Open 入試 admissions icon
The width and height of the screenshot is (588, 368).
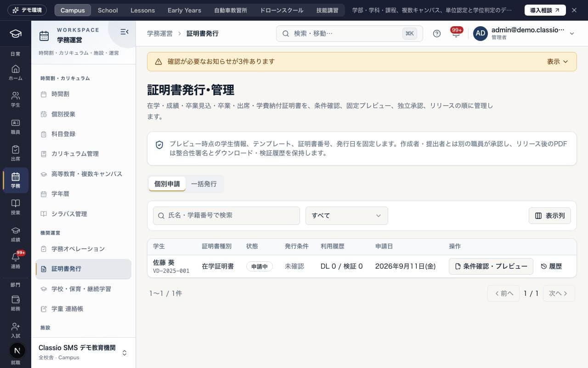tap(16, 330)
